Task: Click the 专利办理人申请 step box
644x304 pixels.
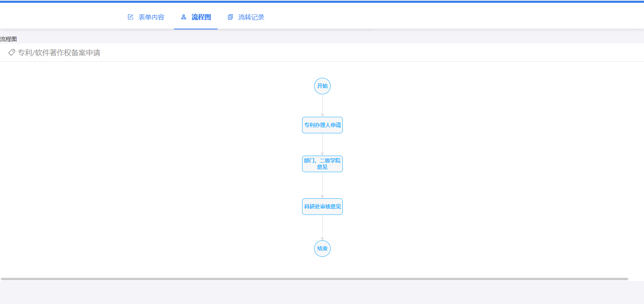Action: pos(322,125)
